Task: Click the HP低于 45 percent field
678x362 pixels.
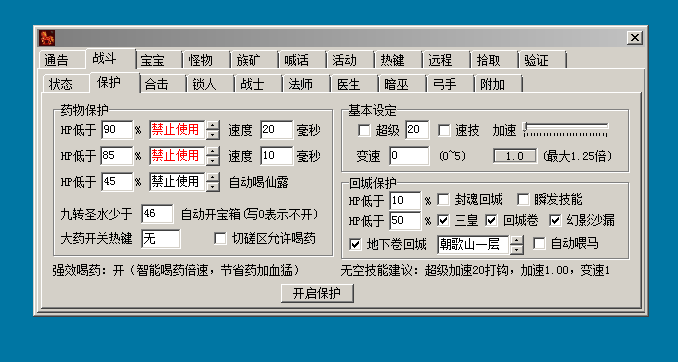Action: point(117,182)
